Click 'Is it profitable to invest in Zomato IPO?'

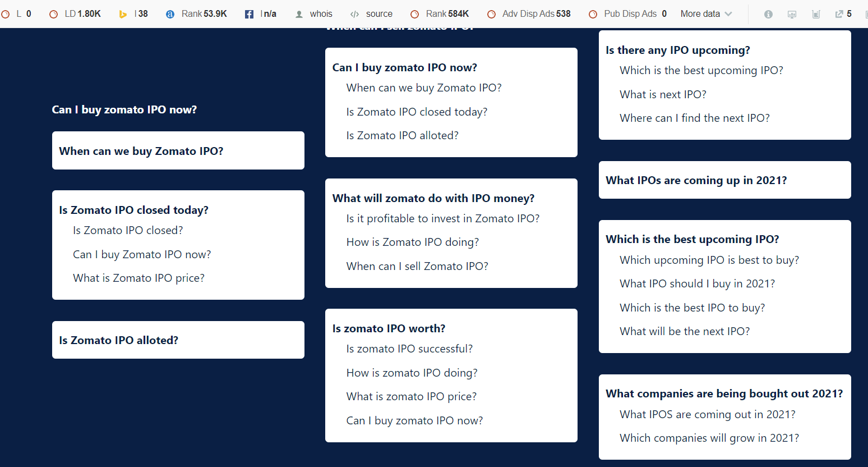pyautogui.click(x=443, y=218)
